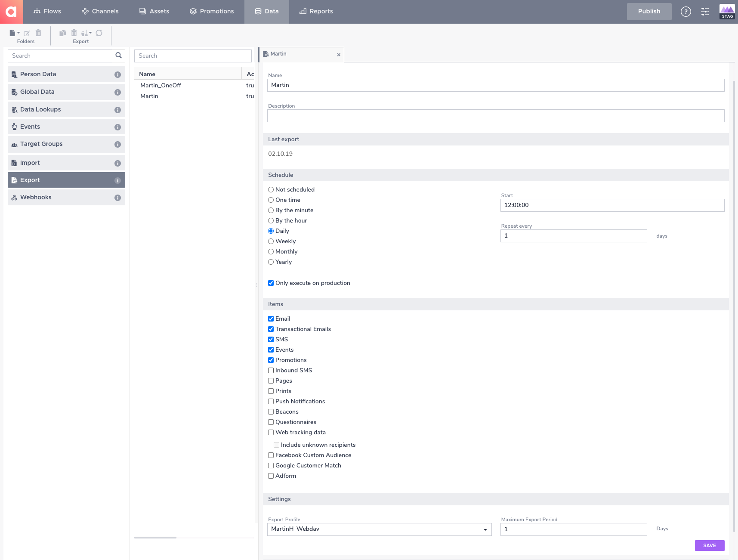Show info for Import section

[x=117, y=163]
